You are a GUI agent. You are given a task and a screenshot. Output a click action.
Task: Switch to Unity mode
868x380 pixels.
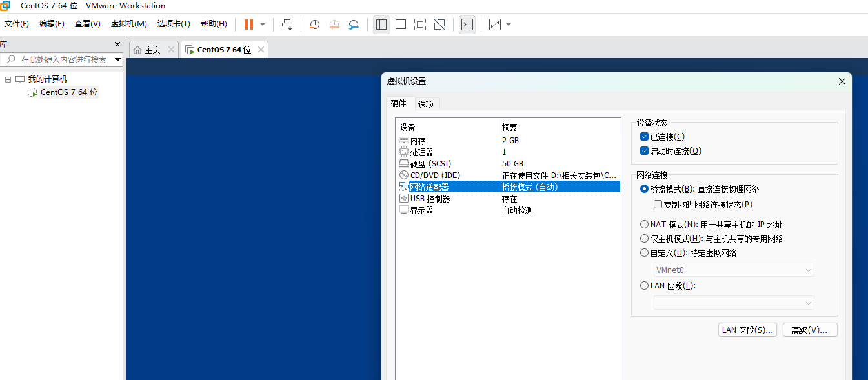[439, 25]
